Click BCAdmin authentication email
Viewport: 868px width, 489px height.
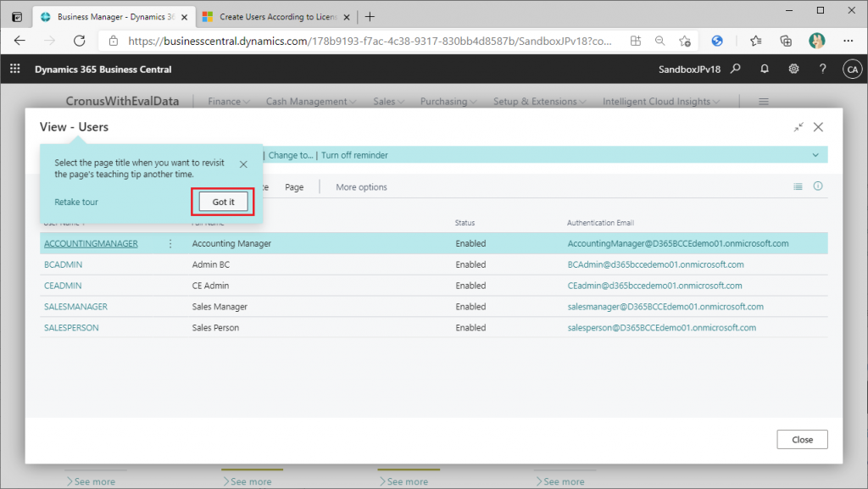click(x=655, y=264)
